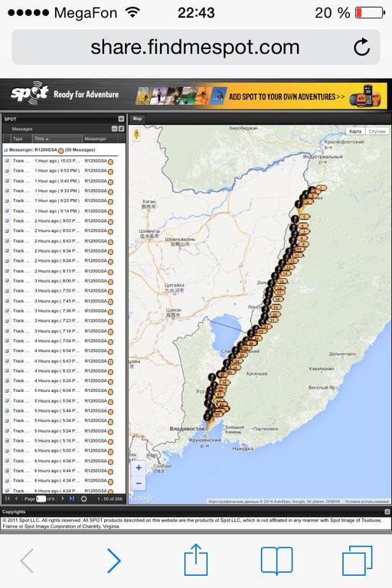This screenshot has width=392, height=588.
Task: Open the Safari tabs overview
Action: pos(357,560)
